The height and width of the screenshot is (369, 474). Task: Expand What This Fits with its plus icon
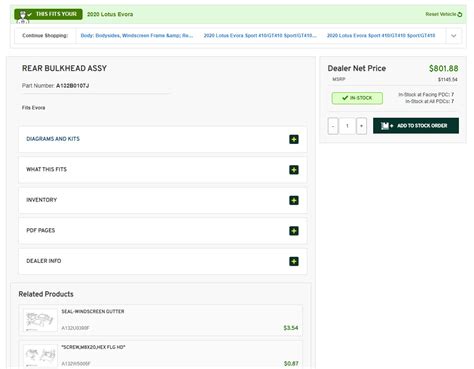[x=294, y=170]
